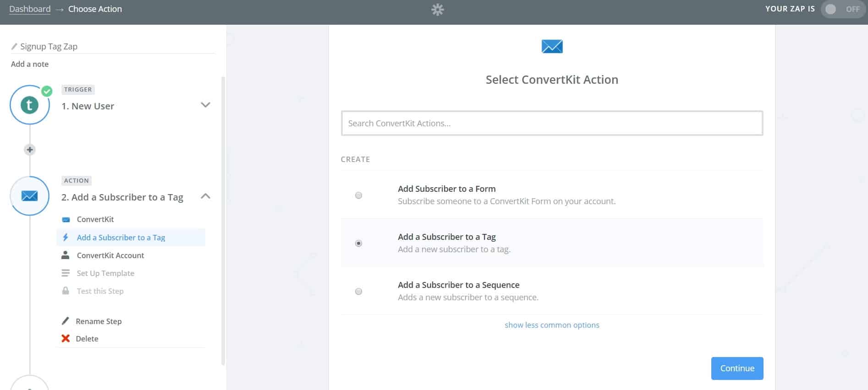Click the Add a Subscriber to a Sequence title

point(458,285)
